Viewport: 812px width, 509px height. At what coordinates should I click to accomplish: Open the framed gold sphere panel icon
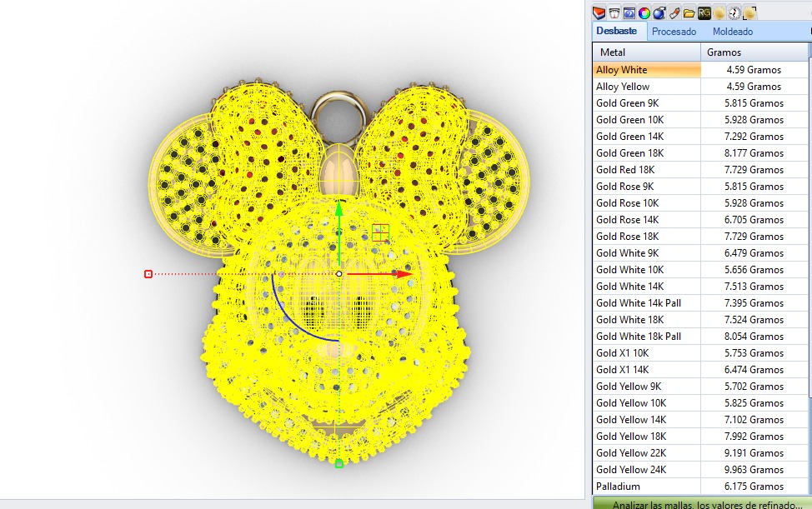point(749,13)
